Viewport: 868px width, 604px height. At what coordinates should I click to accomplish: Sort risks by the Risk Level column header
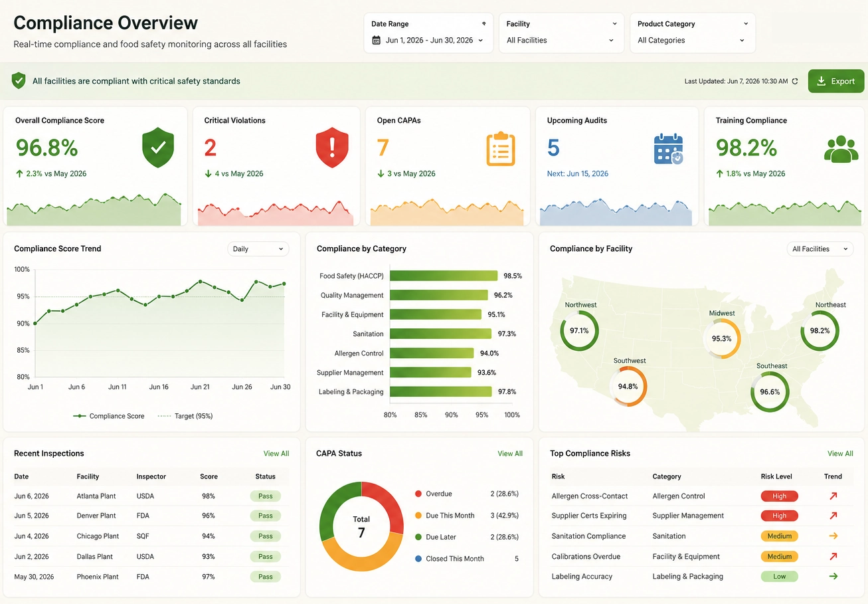click(776, 476)
